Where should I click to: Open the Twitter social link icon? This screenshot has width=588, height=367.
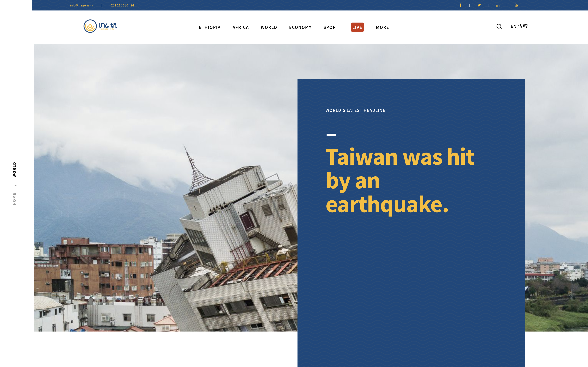tap(479, 5)
